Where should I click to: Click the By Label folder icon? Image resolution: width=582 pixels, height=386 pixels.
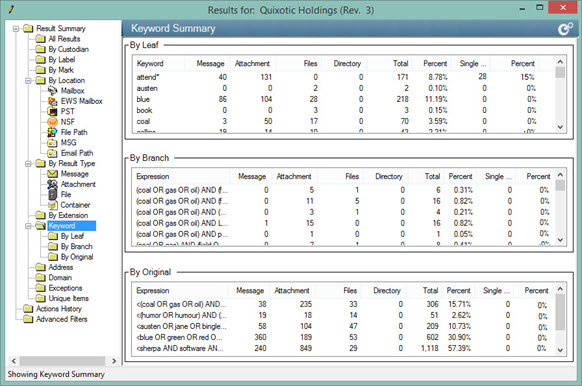click(40, 59)
